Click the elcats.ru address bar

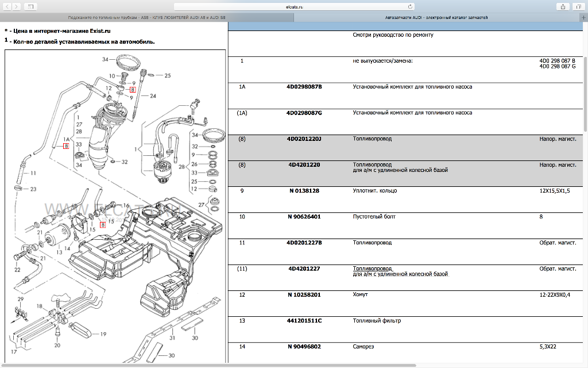[x=293, y=6]
